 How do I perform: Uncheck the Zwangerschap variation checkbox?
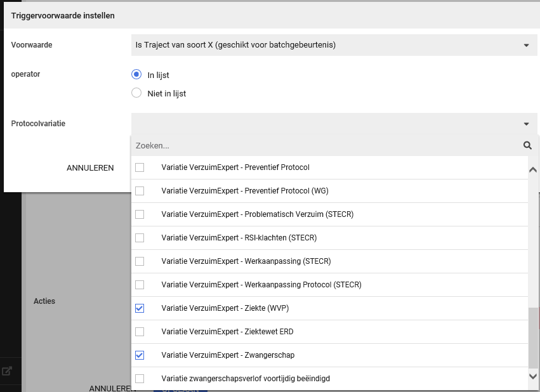pyautogui.click(x=140, y=355)
